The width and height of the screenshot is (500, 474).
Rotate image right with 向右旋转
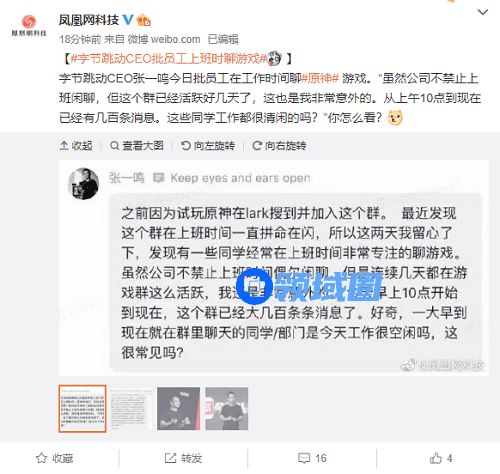click(279, 146)
